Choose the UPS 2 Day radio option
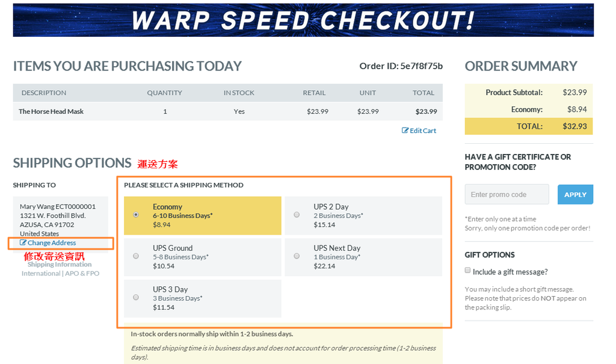616x364 pixels. click(x=297, y=215)
